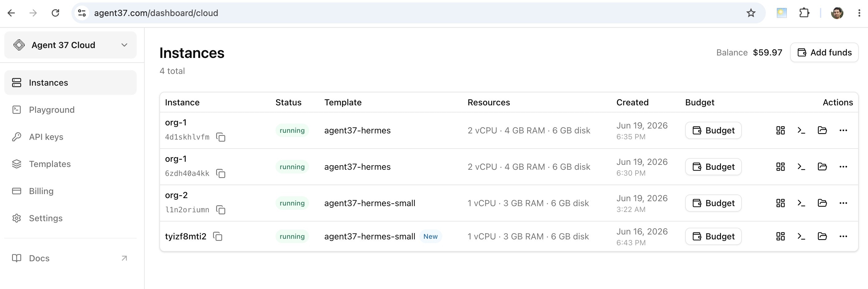Open Budget for org-2 instance
868x289 pixels.
pyautogui.click(x=713, y=203)
